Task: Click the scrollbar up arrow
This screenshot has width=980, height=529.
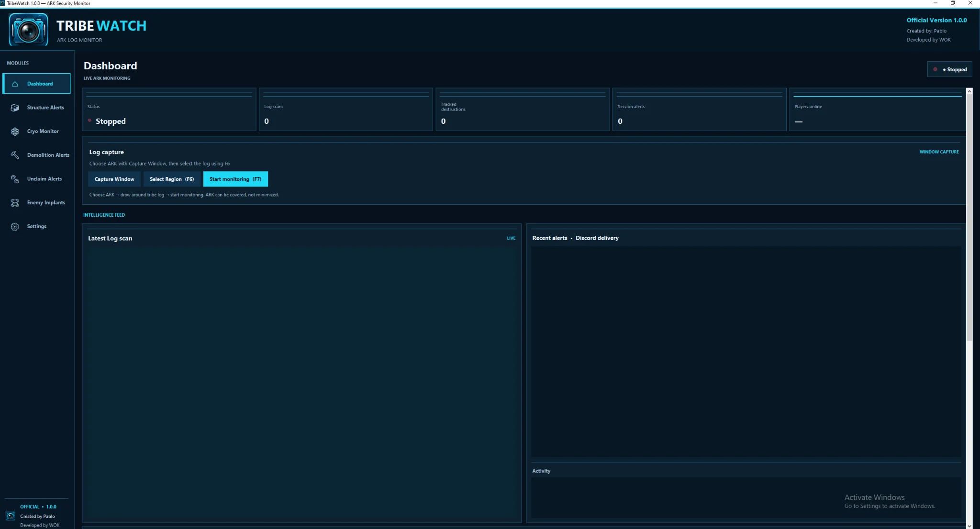Action: click(969, 91)
